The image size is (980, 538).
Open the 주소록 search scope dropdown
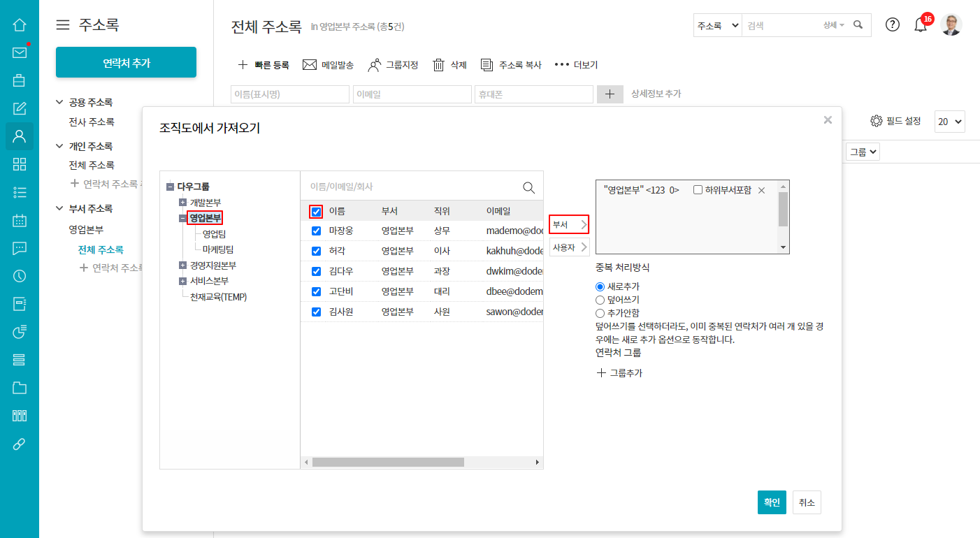(717, 25)
